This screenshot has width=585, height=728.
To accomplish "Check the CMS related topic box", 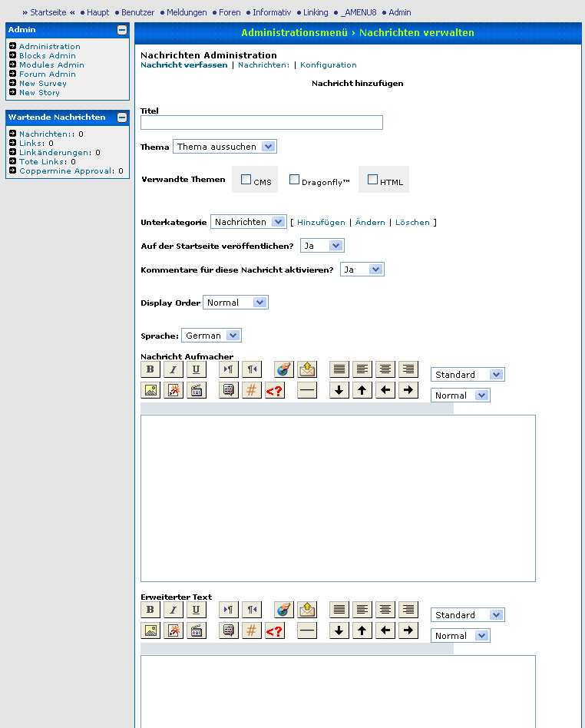I will point(246,180).
